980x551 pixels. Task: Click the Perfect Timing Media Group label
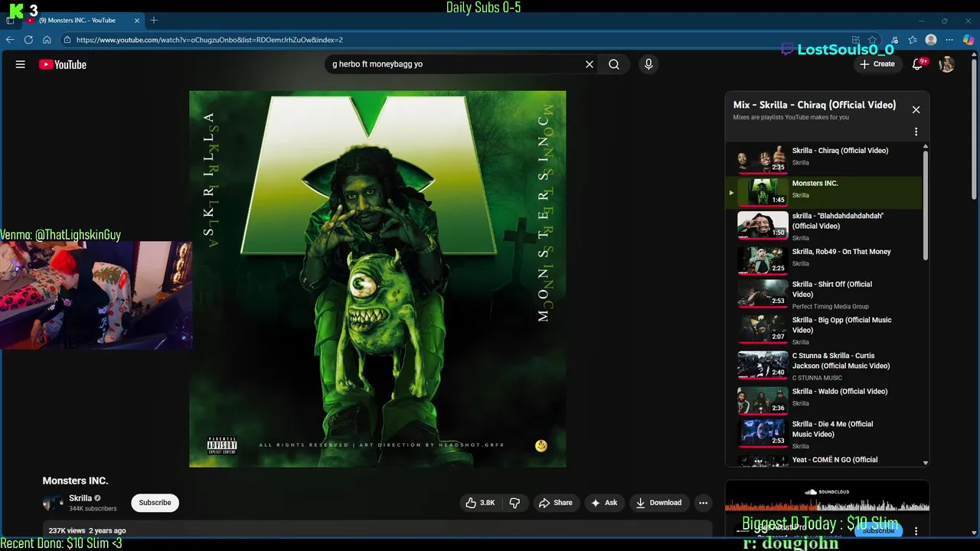(831, 307)
